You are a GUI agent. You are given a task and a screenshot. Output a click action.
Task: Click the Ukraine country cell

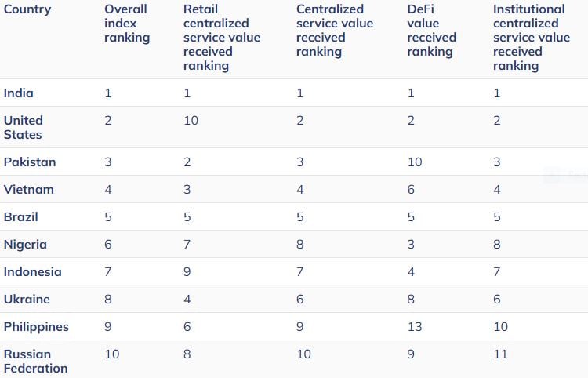click(27, 300)
